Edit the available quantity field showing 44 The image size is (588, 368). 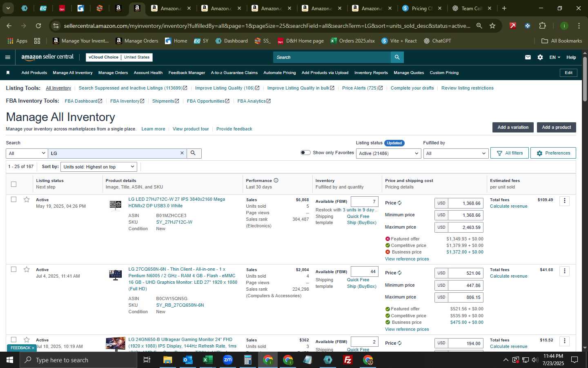tap(365, 272)
